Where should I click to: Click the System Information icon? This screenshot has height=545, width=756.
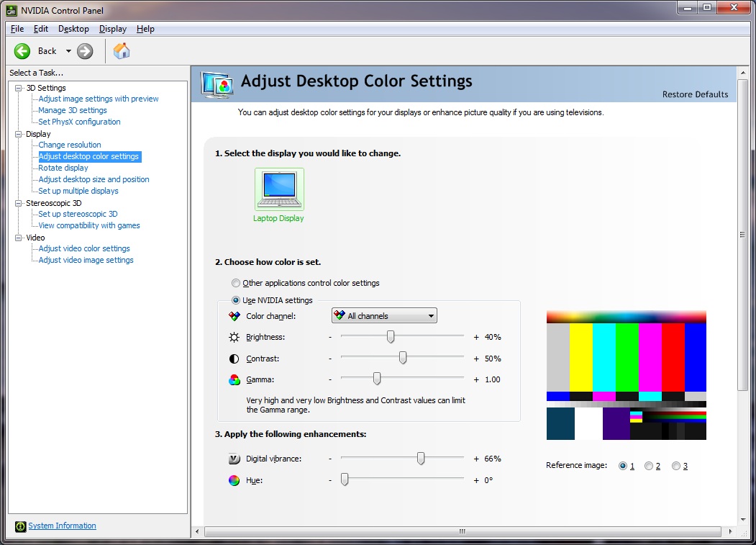[x=20, y=526]
